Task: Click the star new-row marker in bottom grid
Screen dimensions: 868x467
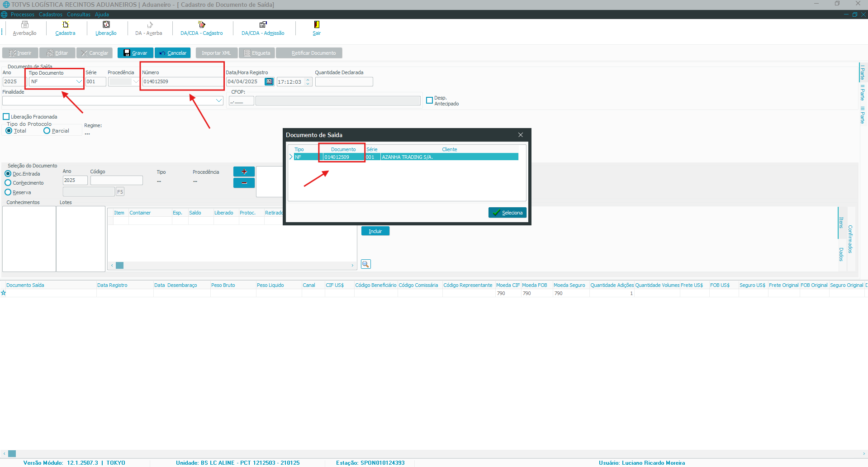Action: point(3,293)
